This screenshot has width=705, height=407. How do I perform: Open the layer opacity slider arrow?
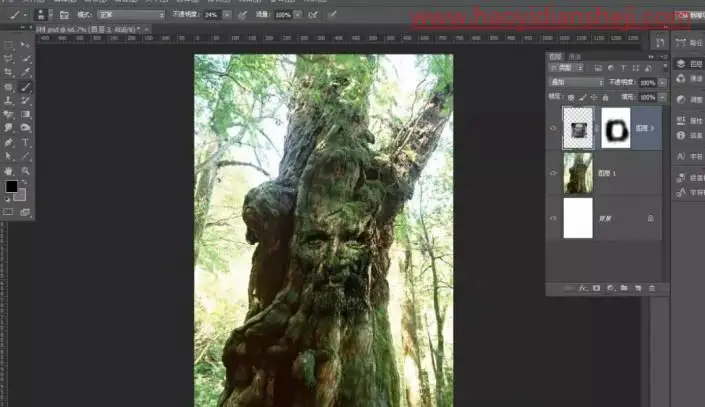pyautogui.click(x=662, y=83)
